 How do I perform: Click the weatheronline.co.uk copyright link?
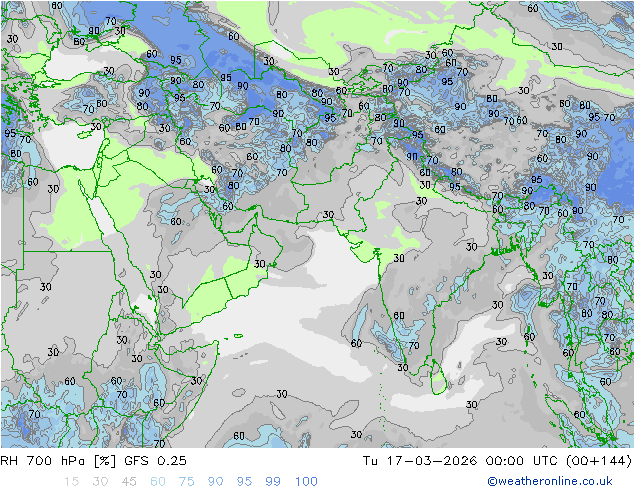[550, 481]
